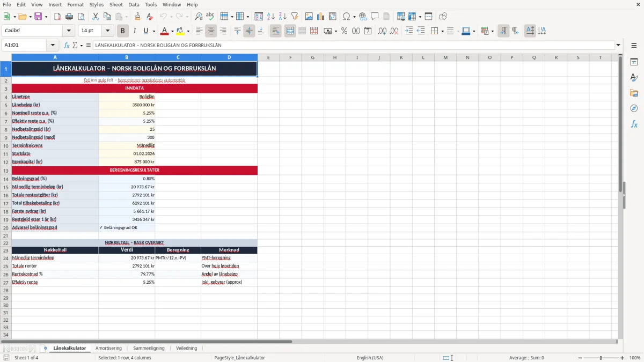The image size is (644, 362).
Task: Increase indent
Action: click(409, 31)
